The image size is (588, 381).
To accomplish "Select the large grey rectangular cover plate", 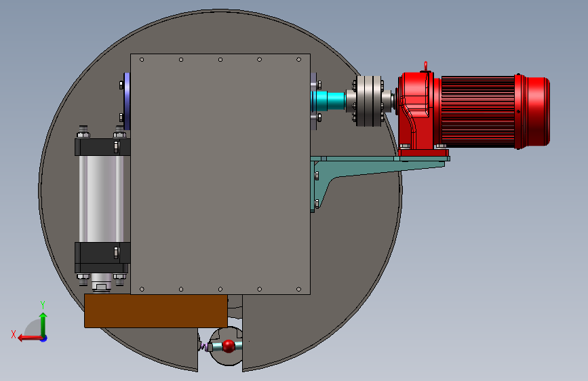I will pyautogui.click(x=220, y=174).
